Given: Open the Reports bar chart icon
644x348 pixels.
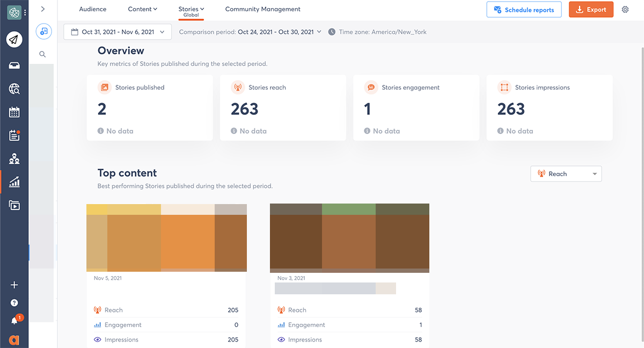Looking at the screenshot, I should point(14,182).
